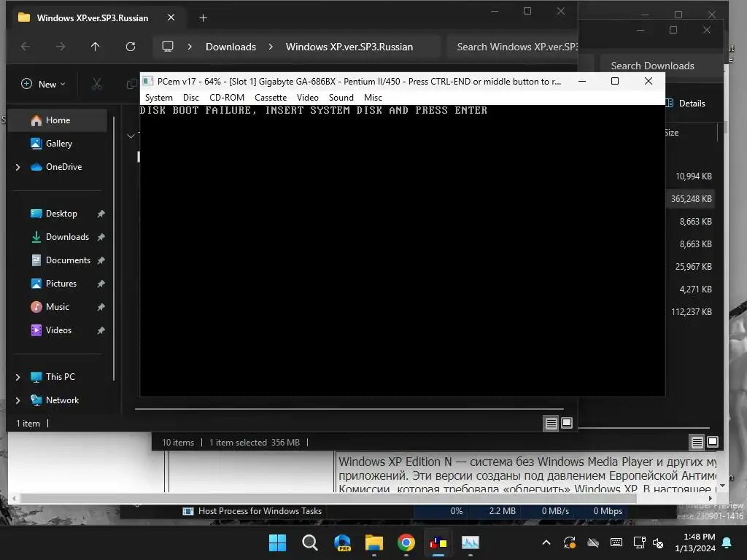Select This PC in sidebar
This screenshot has width=747, height=560.
coord(60,377)
